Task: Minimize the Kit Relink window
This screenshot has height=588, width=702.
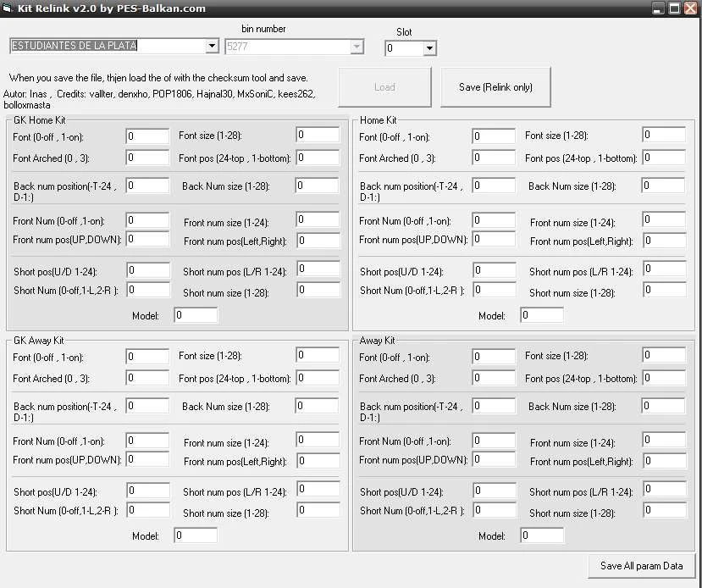Action: pos(658,8)
